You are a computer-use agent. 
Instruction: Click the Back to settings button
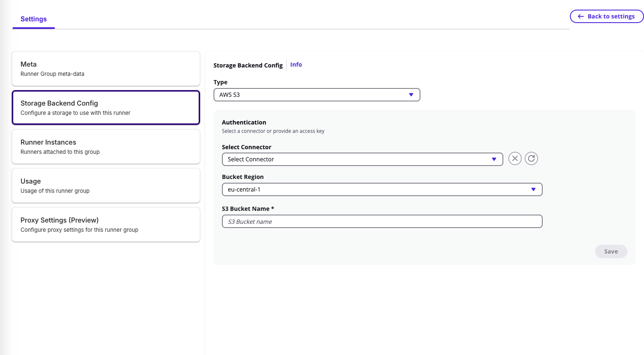[x=606, y=16]
